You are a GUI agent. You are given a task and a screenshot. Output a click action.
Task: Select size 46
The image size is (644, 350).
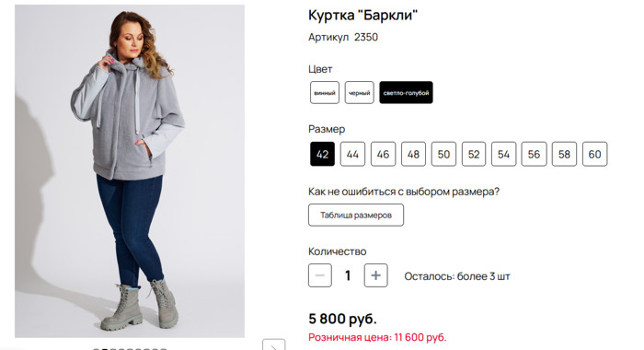tap(383, 154)
